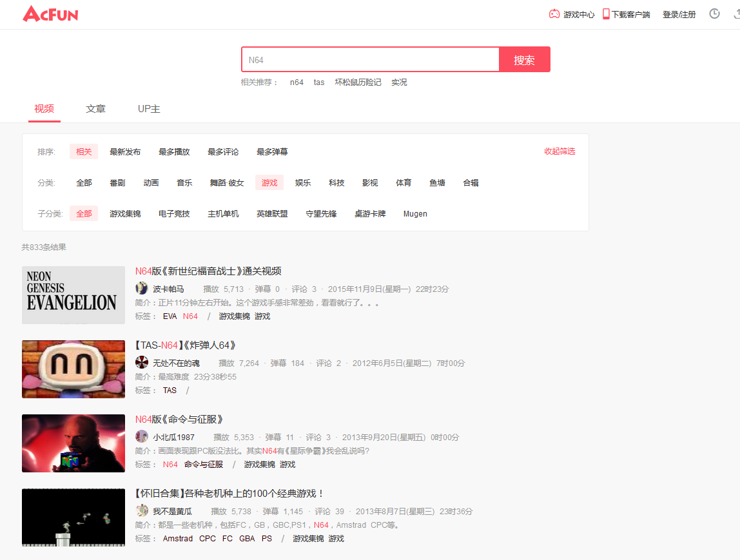Image resolution: width=740 pixels, height=560 pixels.
Task: Click the 游戏中心 link
Action: click(579, 15)
